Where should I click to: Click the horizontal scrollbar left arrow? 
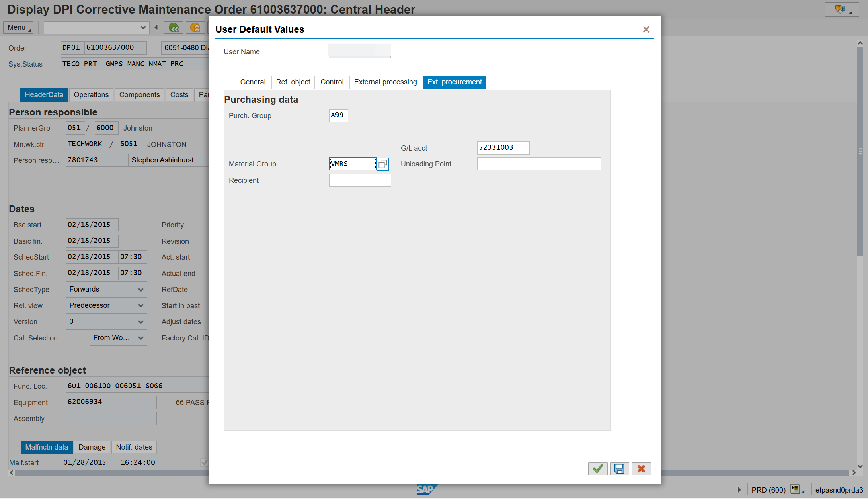[12, 472]
